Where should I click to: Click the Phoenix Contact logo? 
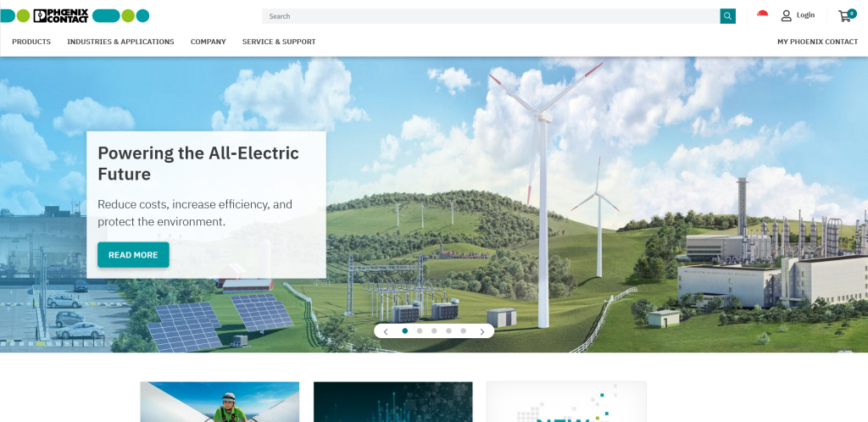click(75, 15)
